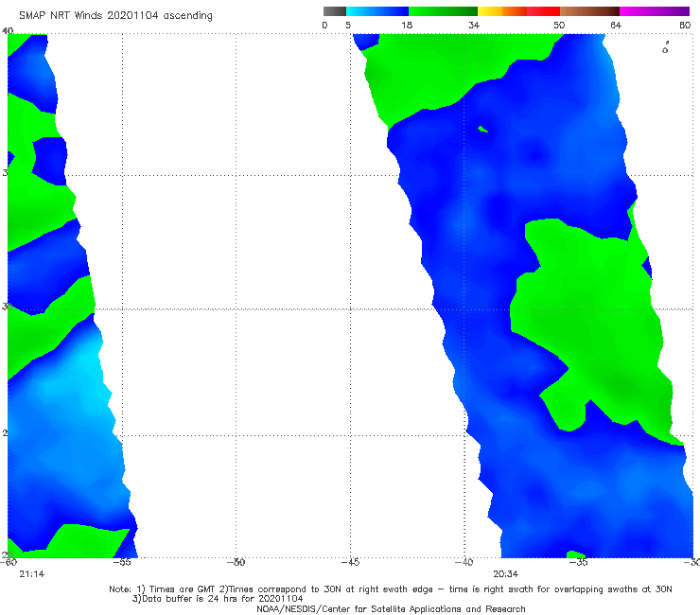The height and width of the screenshot is (615, 700).
Task: Click longitude label '-55'
Action: (122, 562)
